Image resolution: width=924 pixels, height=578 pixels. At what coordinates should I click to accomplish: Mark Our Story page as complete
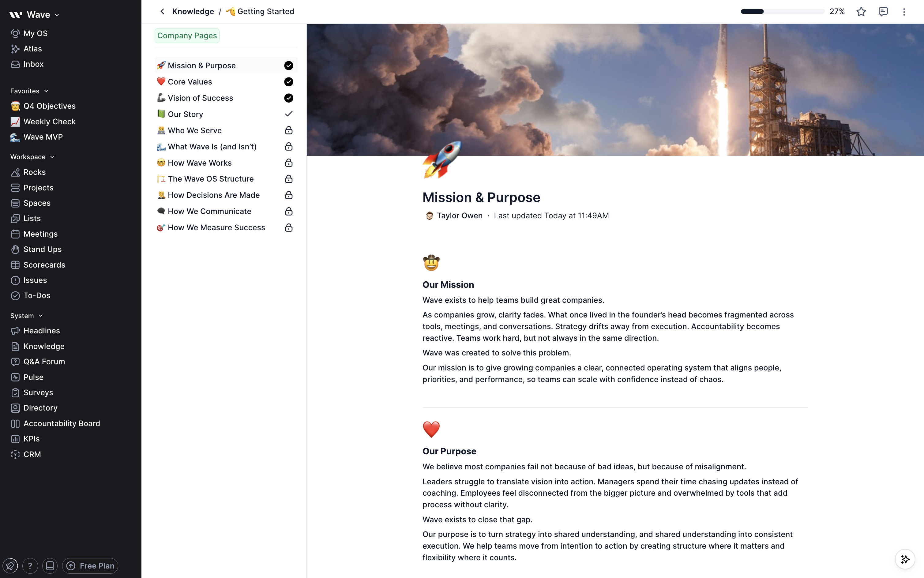coord(289,114)
